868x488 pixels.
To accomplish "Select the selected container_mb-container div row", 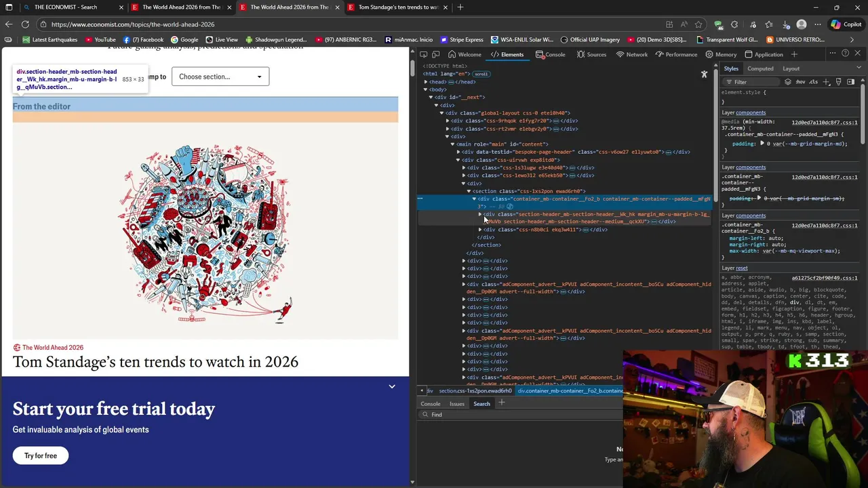I will pyautogui.click(x=564, y=202).
